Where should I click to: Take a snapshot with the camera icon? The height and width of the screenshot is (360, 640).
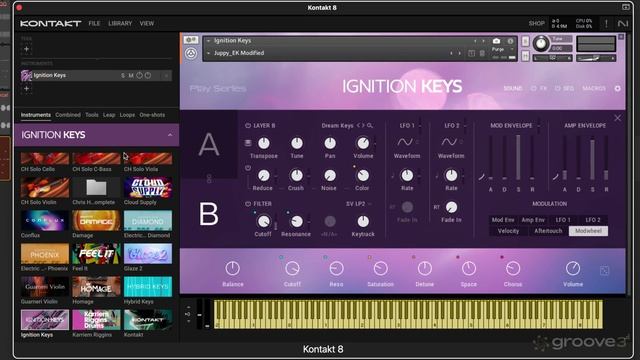point(496,41)
